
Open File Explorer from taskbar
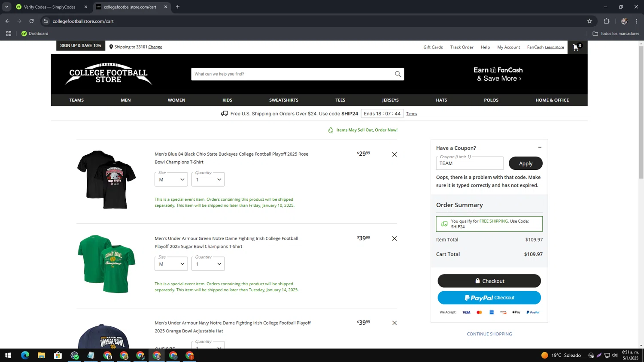tap(41, 355)
